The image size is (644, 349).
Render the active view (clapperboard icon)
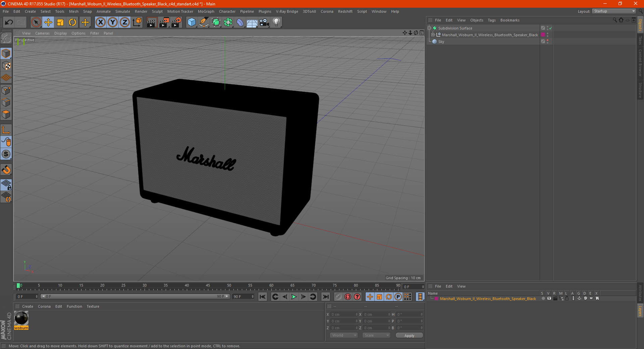(152, 22)
